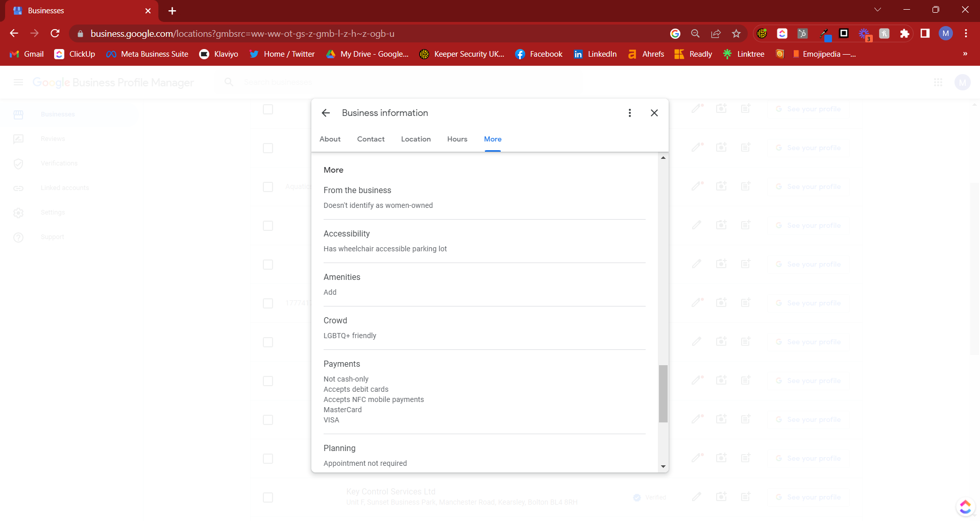Click the dialog scrollbar thumb

click(663, 393)
